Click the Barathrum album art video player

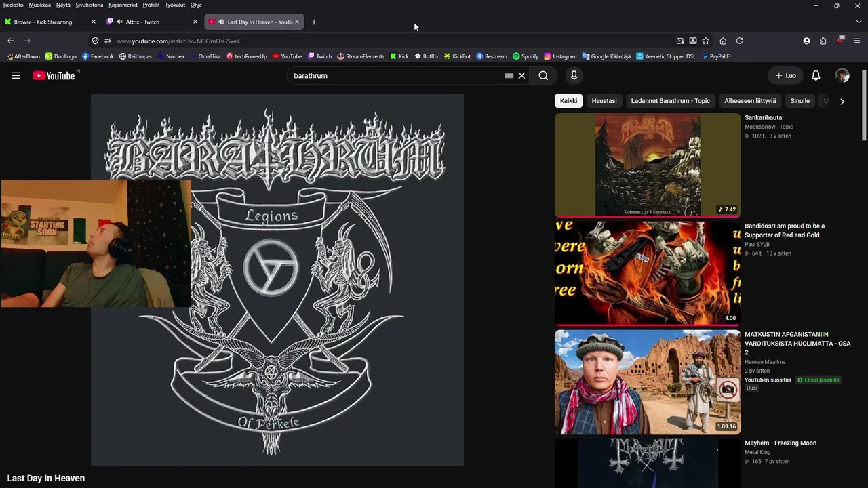277,280
